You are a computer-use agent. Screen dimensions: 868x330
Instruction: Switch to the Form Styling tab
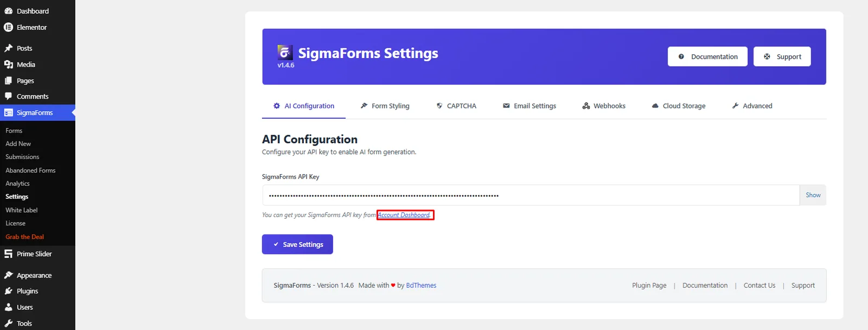pos(385,106)
